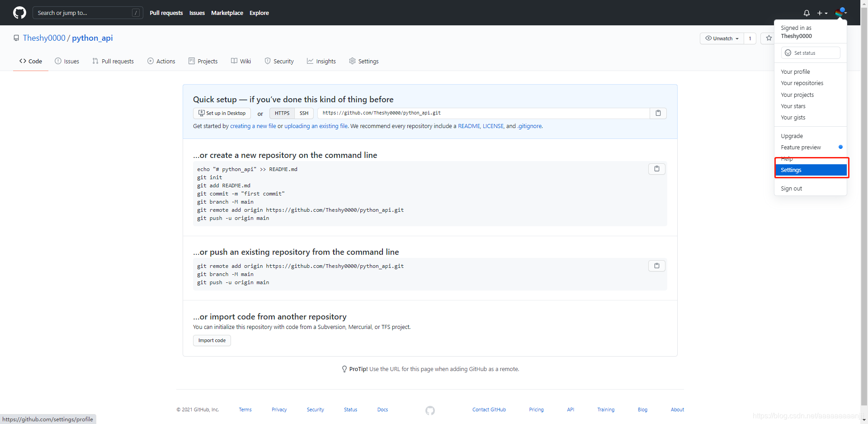
Task: Switch to the Actions tab
Action: 161,61
